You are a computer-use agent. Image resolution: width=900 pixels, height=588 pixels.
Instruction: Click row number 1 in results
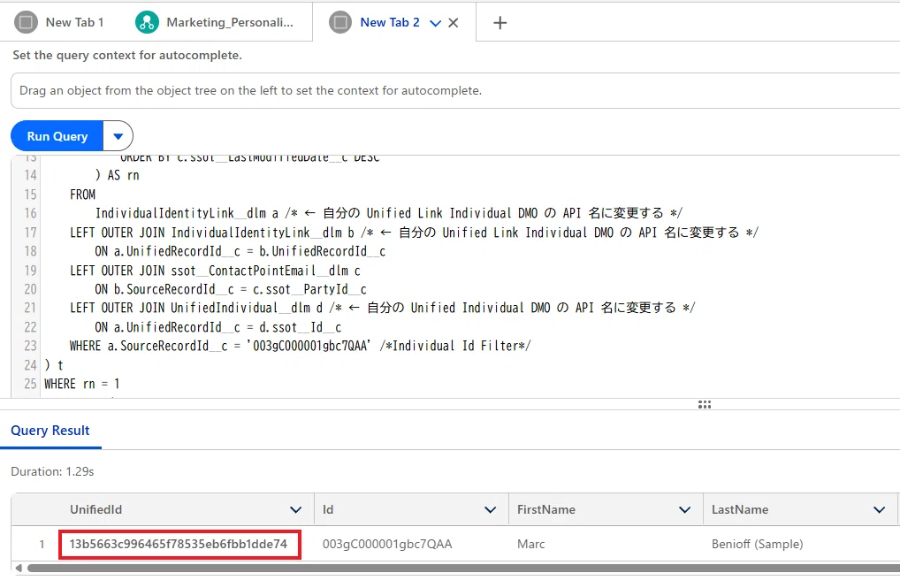pos(42,544)
